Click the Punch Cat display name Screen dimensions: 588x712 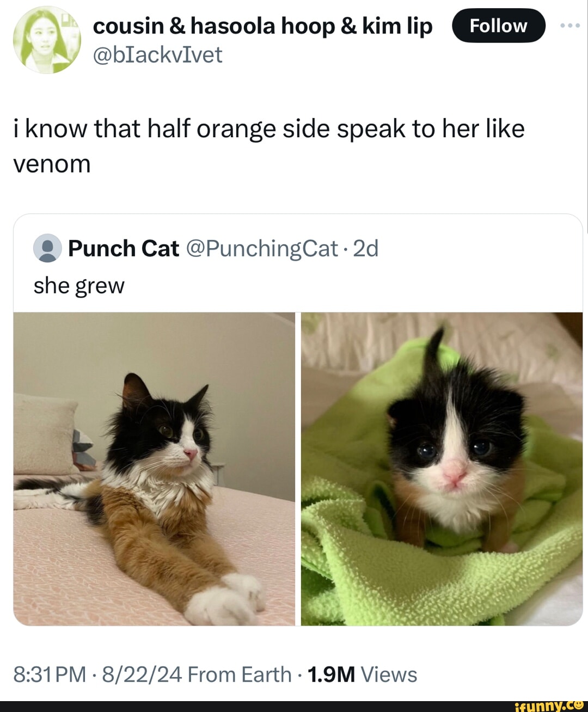124,248
